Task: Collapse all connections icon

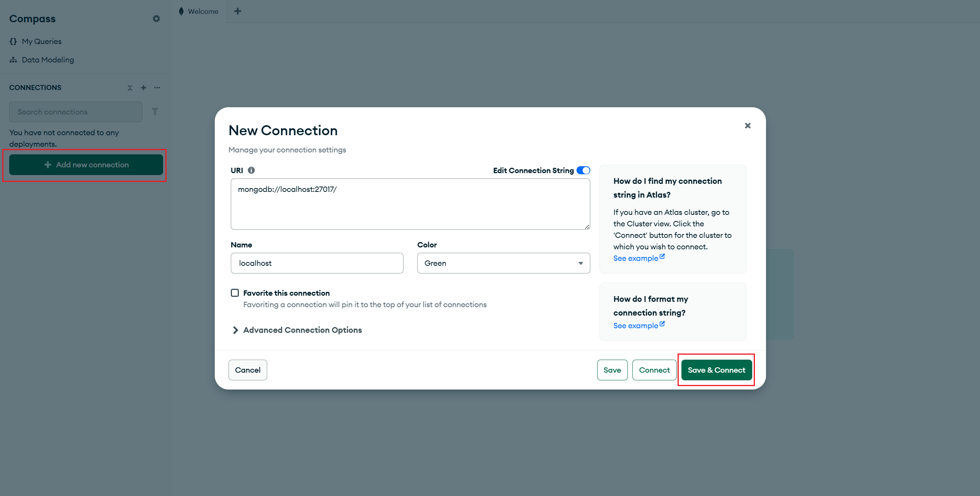Action: pos(130,88)
